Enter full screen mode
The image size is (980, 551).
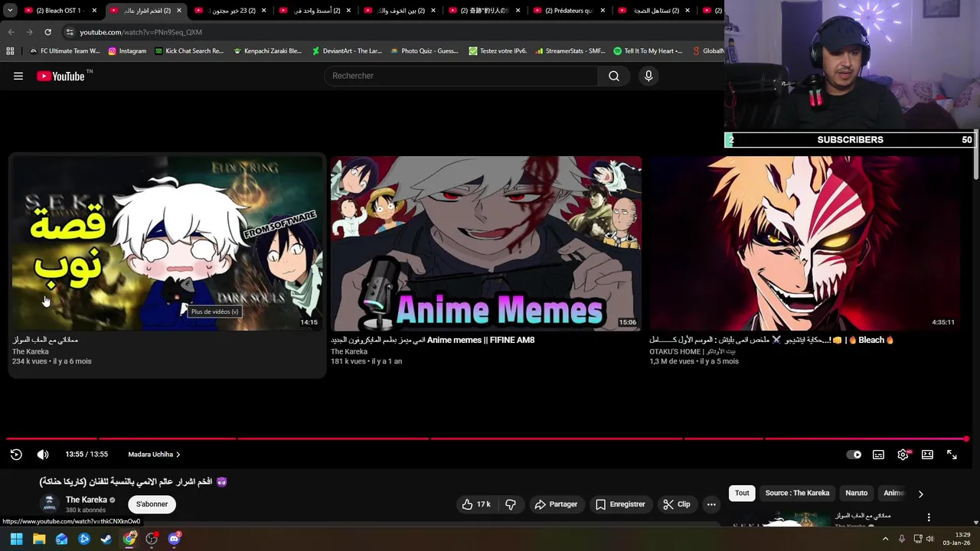coord(952,455)
